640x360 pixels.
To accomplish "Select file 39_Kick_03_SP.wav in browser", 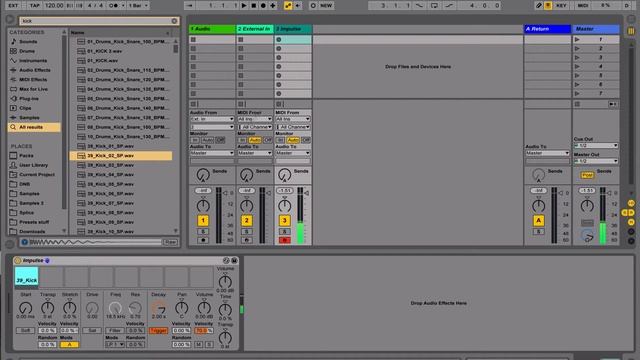I will pos(121,165).
